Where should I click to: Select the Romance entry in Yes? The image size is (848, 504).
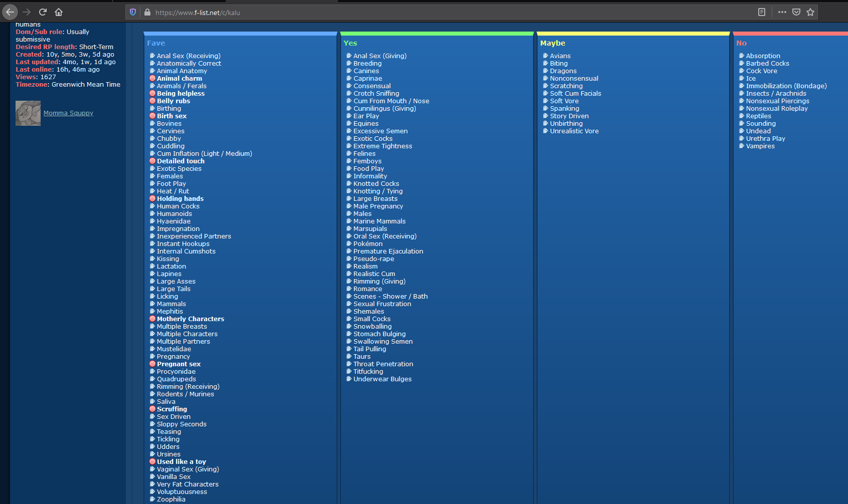(368, 289)
